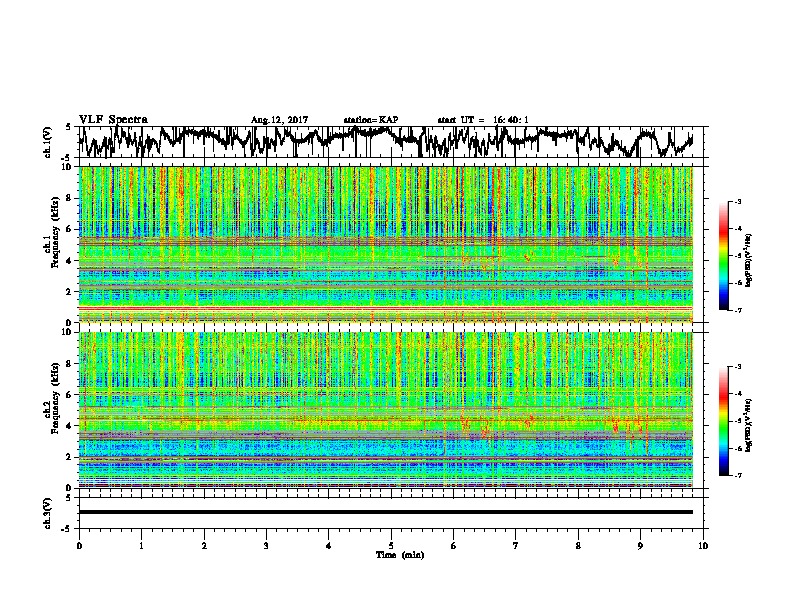Click the 'VLF Spectra' plot title

coord(113,120)
